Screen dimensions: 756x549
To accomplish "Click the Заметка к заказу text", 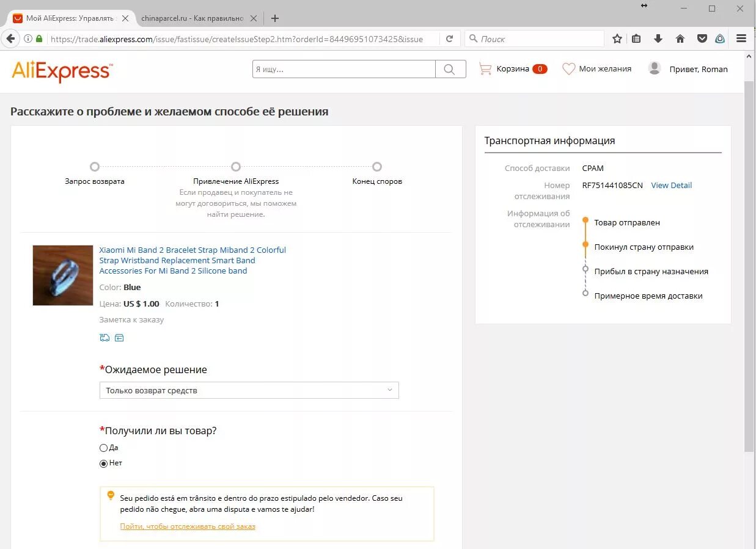I will tap(131, 319).
